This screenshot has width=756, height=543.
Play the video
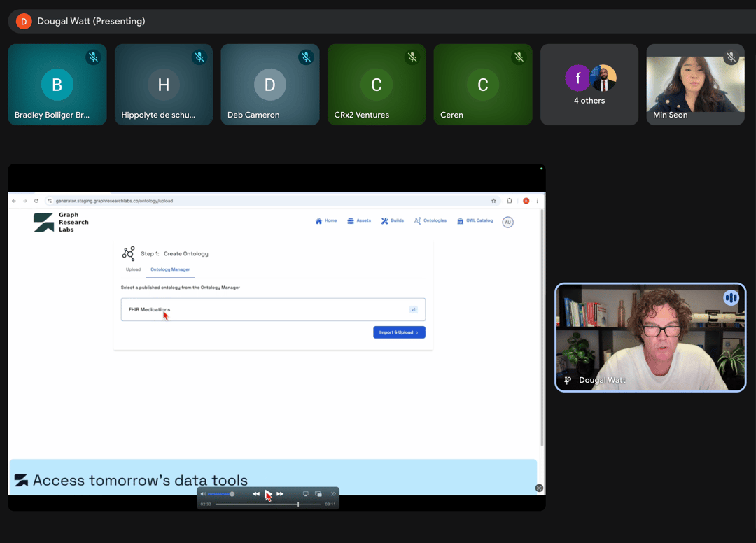tap(268, 494)
